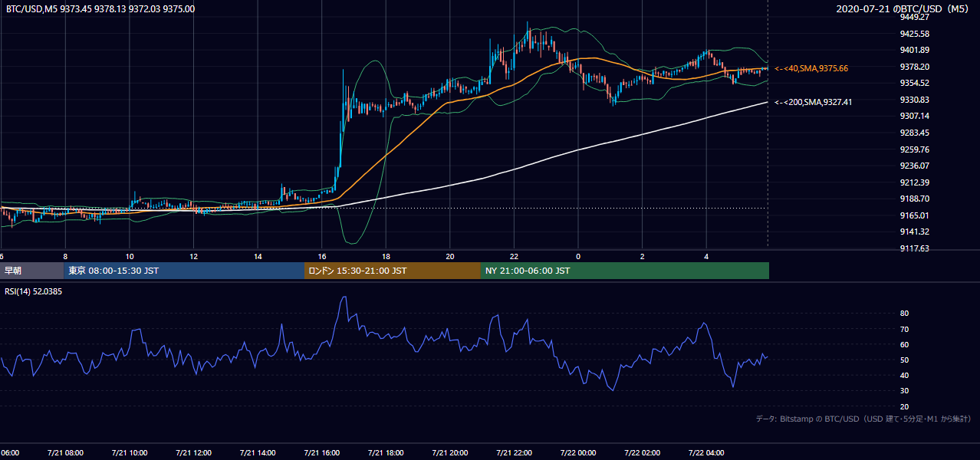Click the 9141.32 price axis label
The width and height of the screenshot is (980, 460).
click(x=914, y=232)
